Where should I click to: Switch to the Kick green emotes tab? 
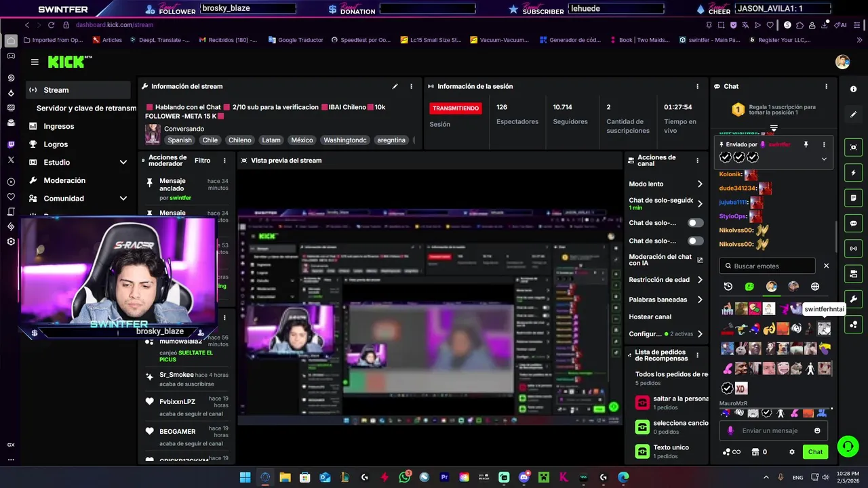click(x=749, y=287)
